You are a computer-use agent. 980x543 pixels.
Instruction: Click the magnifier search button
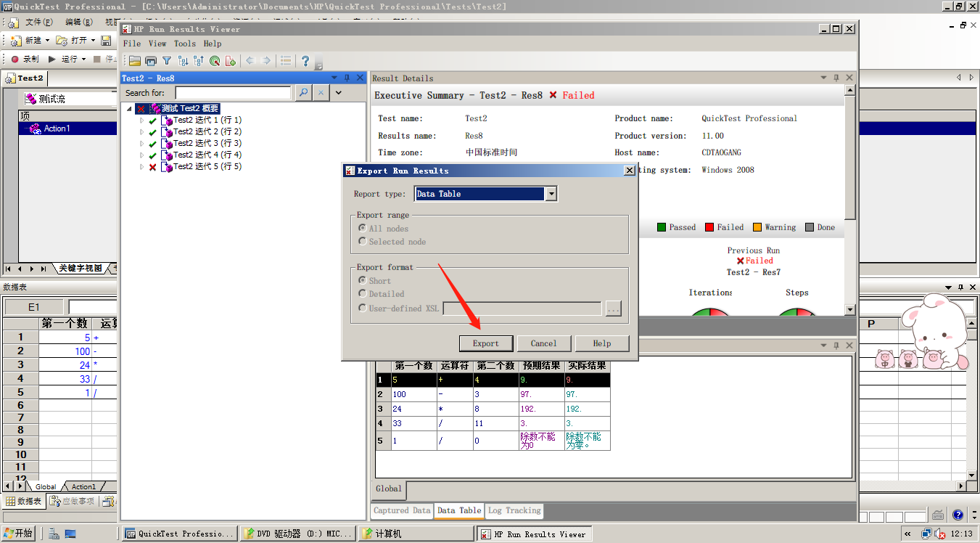tap(303, 93)
